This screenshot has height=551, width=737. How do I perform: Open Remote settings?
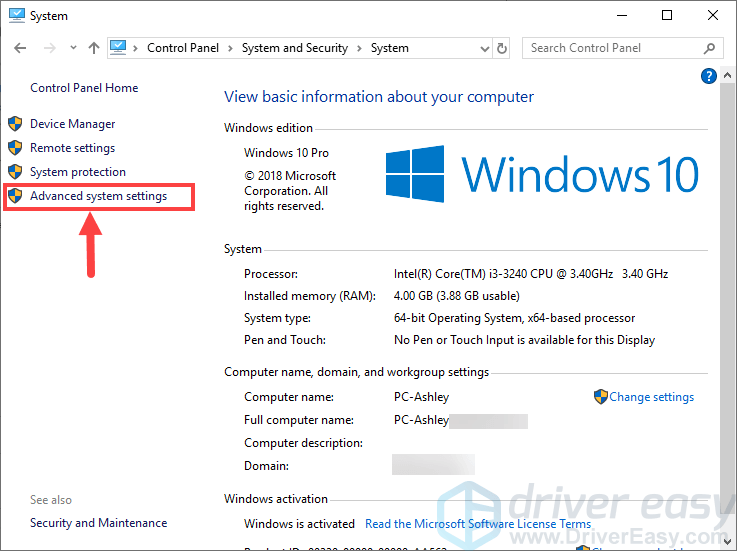point(72,148)
